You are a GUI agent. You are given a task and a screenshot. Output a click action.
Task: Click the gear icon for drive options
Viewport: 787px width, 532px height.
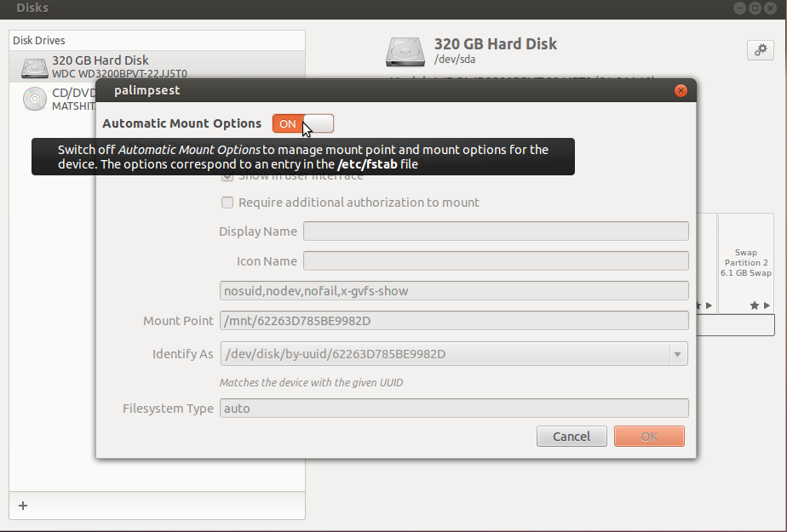pyautogui.click(x=759, y=50)
